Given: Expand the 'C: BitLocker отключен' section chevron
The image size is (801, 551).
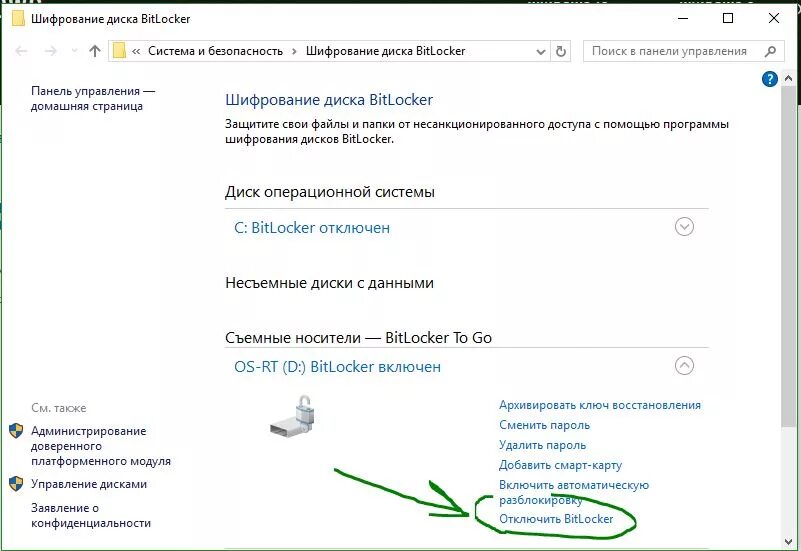Looking at the screenshot, I should coord(684,227).
